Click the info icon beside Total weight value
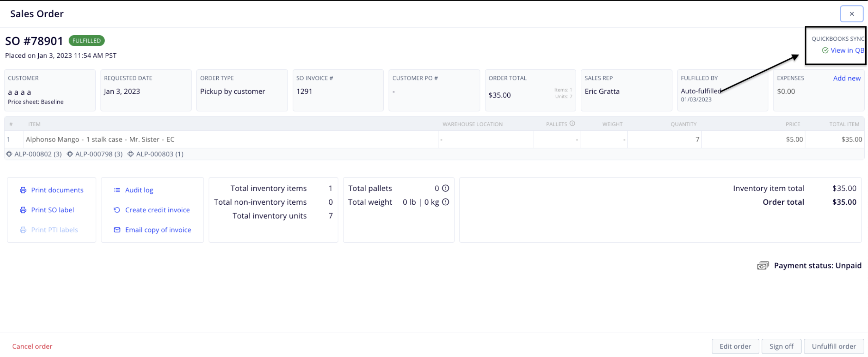The height and width of the screenshot is (357, 868). (x=446, y=202)
